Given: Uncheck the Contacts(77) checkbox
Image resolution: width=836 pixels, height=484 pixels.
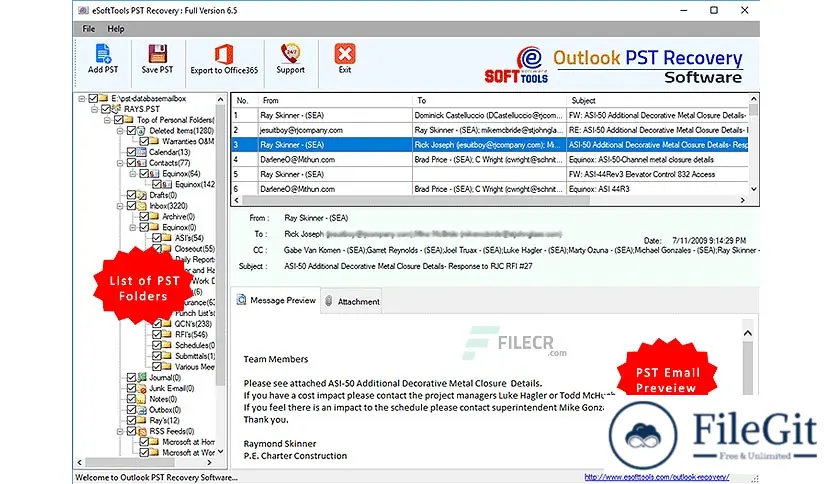Looking at the screenshot, I should (131, 163).
